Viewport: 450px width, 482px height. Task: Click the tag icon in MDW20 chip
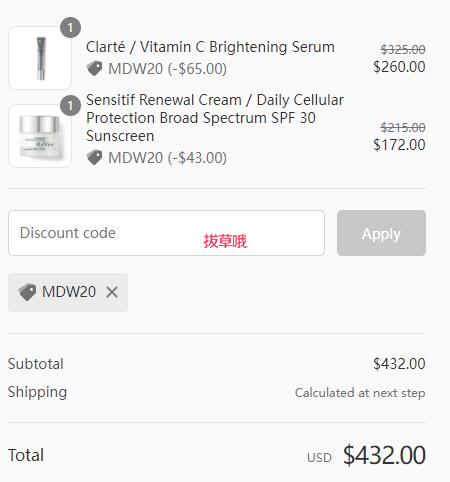coord(27,292)
